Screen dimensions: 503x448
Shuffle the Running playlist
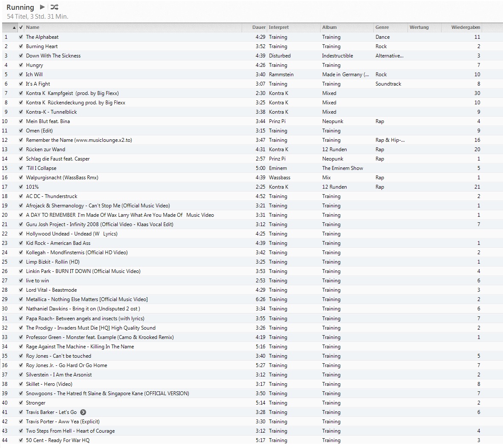[x=55, y=7]
